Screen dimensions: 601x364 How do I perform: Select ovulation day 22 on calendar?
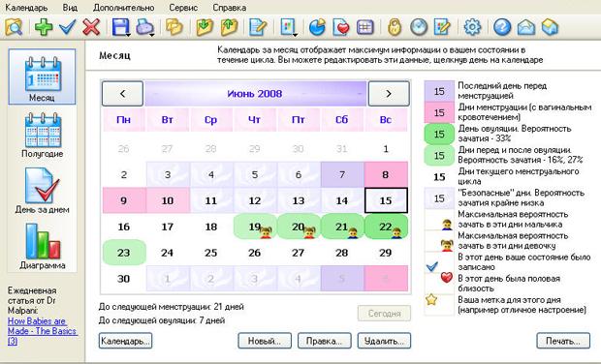[386, 227]
